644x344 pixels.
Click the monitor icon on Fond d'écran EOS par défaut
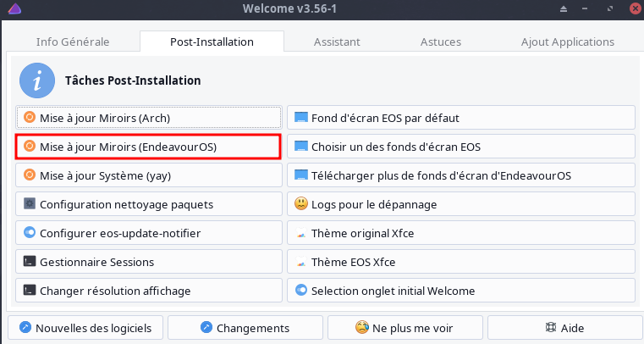300,118
